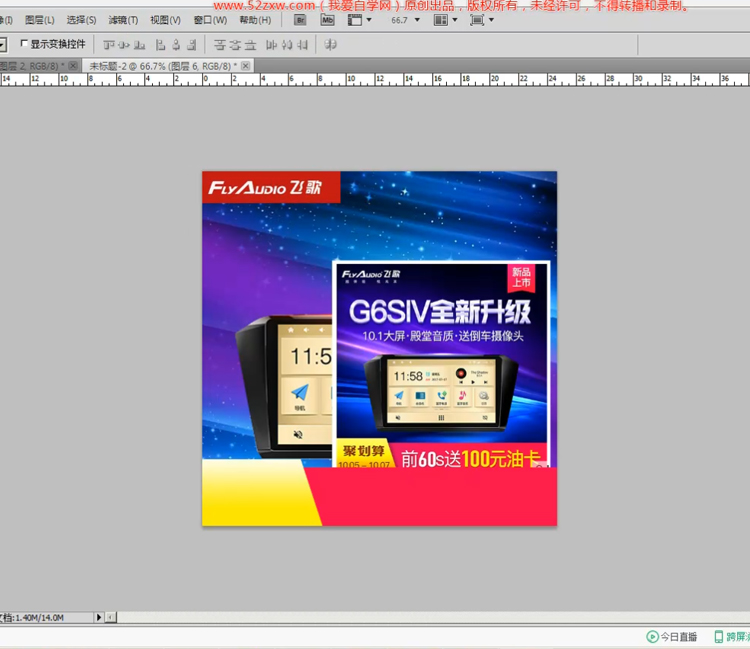
Task: Click the FlyAudio red logo on canvas
Action: pyautogui.click(x=271, y=187)
